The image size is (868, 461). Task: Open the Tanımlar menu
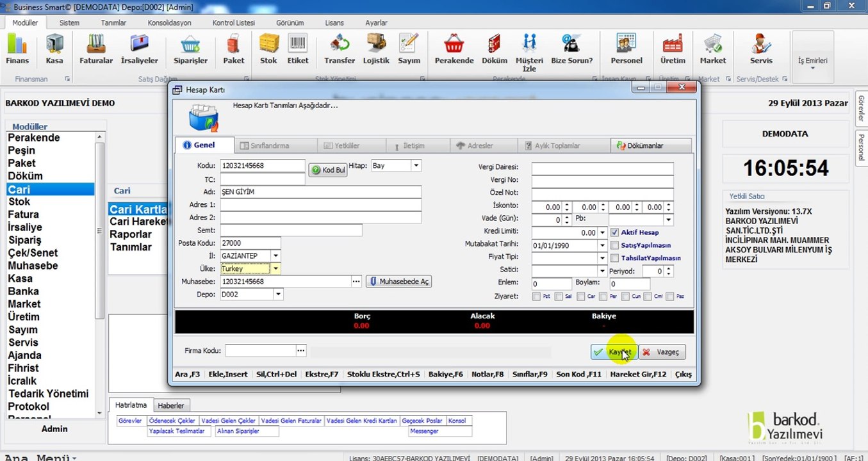pyautogui.click(x=113, y=22)
